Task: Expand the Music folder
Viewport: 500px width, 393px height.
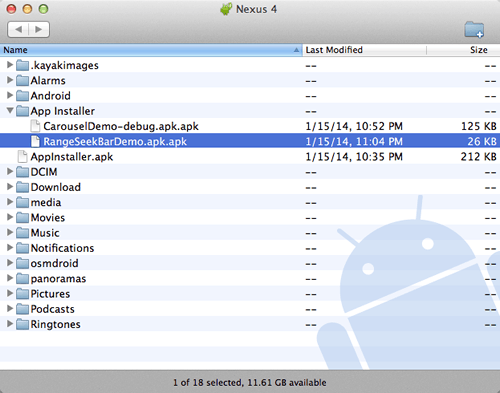Action: [10, 232]
